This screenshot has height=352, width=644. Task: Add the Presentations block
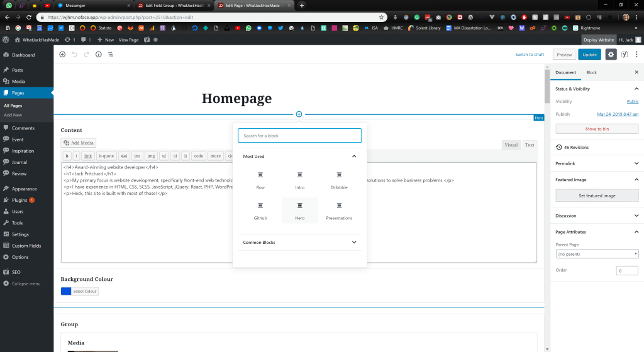coord(339,210)
